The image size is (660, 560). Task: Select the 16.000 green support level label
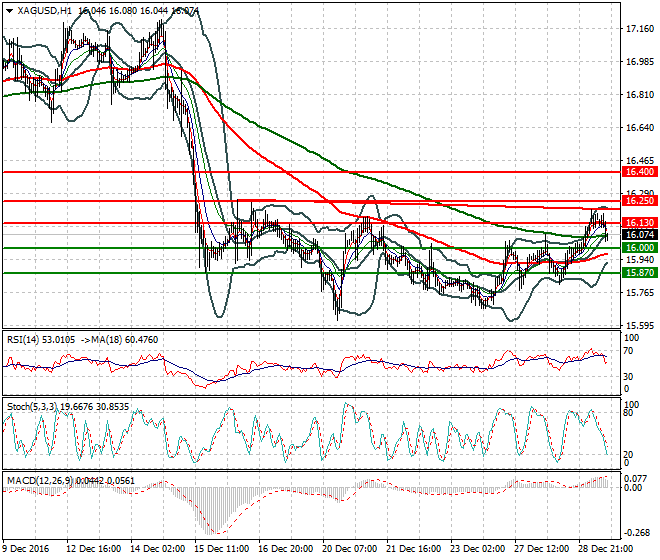[639, 248]
